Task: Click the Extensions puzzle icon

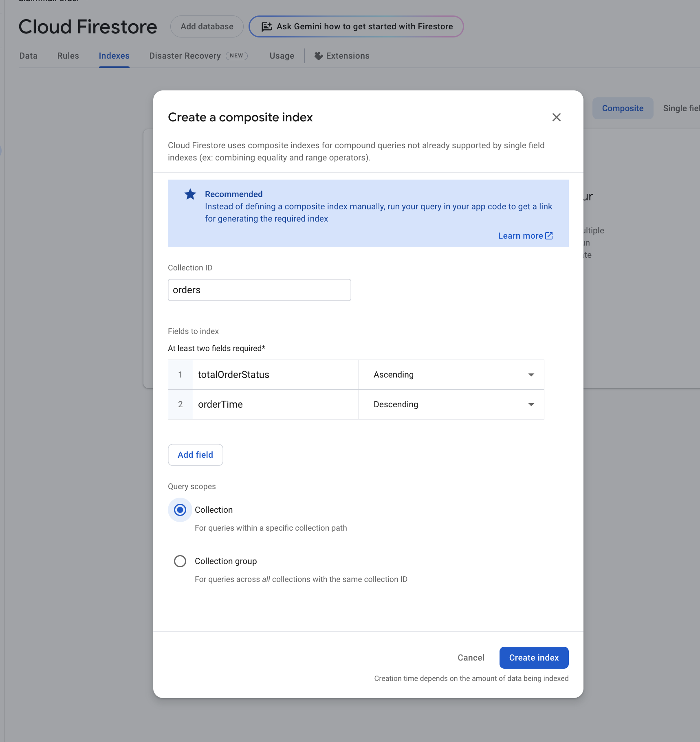Action: [319, 56]
